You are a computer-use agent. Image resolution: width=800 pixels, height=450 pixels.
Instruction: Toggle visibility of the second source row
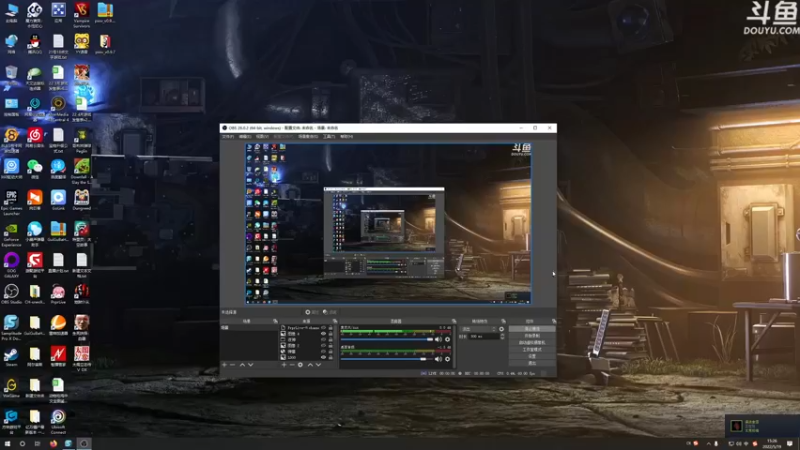323,334
